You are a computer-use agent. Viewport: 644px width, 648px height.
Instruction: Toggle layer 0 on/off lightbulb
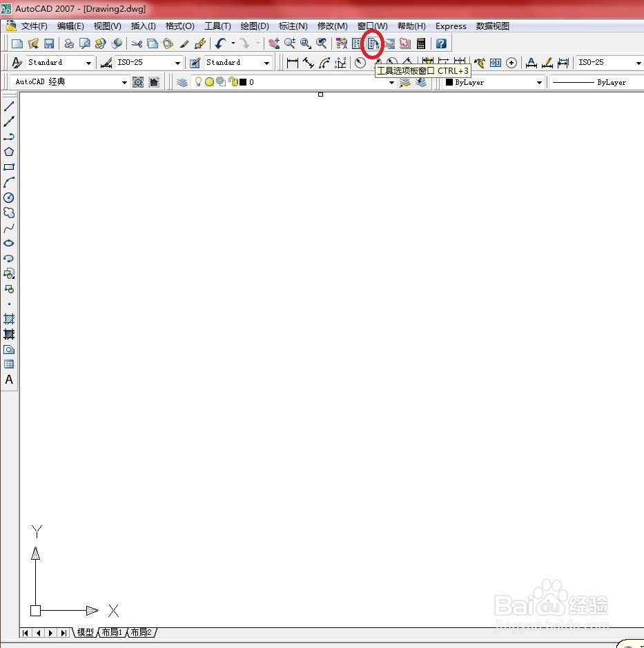coord(198,82)
